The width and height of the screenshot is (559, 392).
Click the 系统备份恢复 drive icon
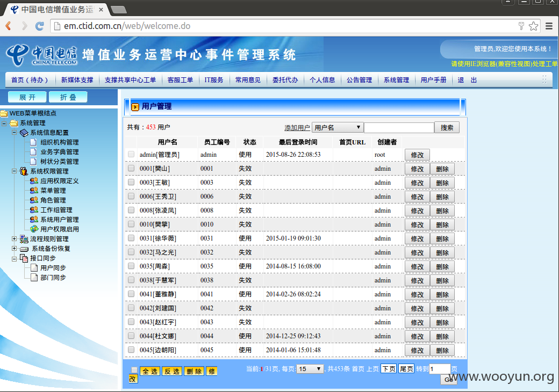[24, 249]
